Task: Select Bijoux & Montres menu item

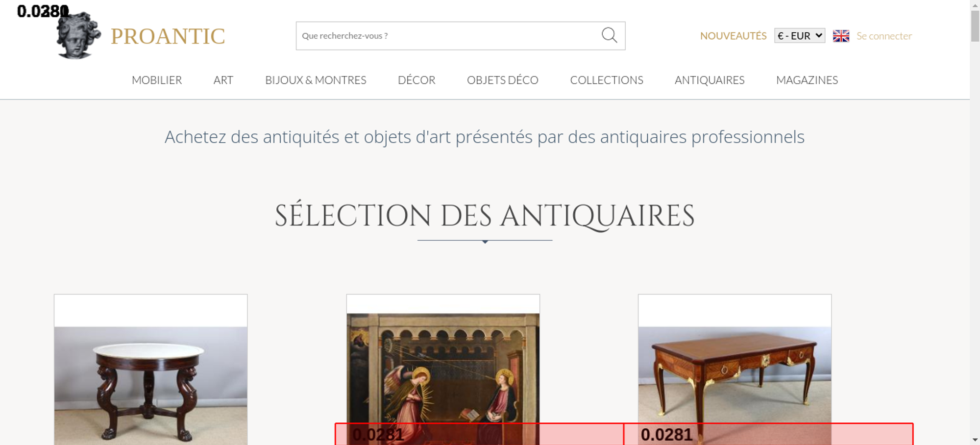Action: pos(316,80)
